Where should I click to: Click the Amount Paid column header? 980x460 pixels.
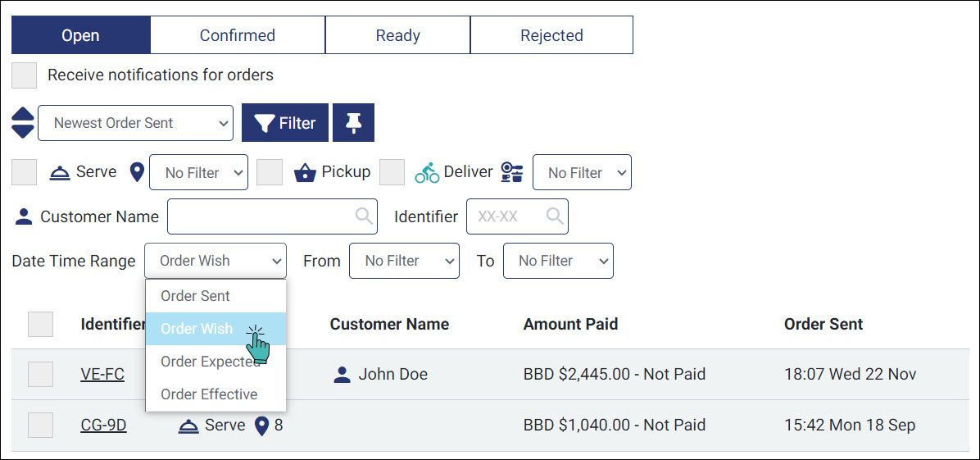570,324
